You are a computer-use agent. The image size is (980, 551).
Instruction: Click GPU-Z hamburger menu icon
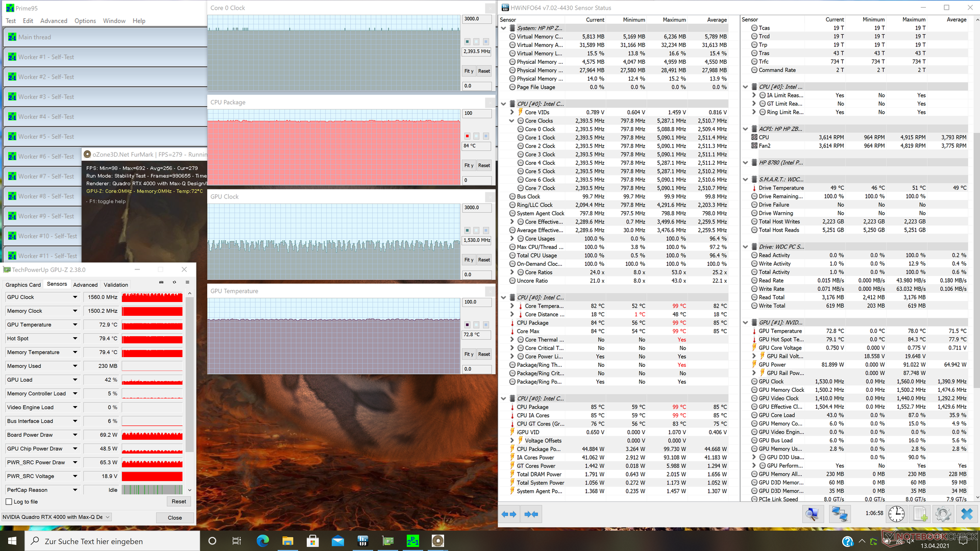[187, 282]
